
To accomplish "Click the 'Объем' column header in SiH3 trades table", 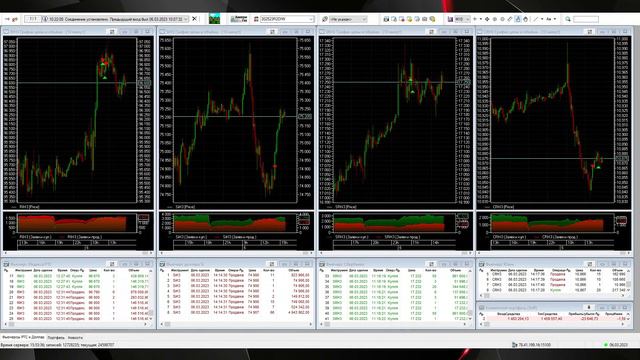I will click(x=293, y=270).
